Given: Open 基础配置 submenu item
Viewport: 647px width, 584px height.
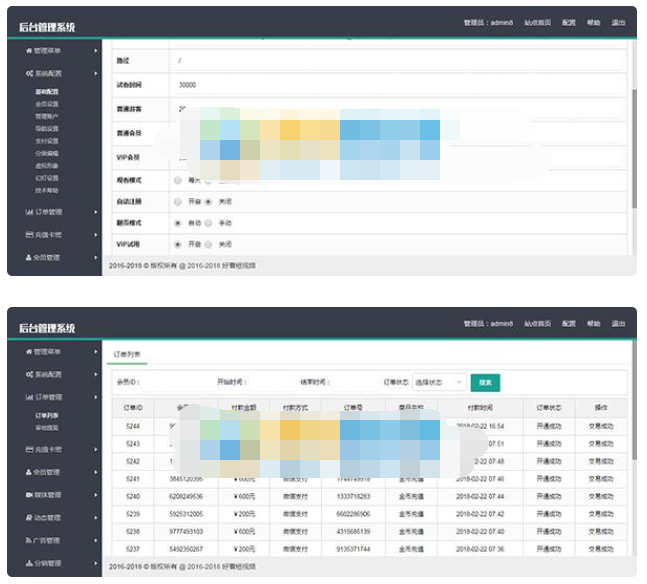Looking at the screenshot, I should (x=47, y=92).
